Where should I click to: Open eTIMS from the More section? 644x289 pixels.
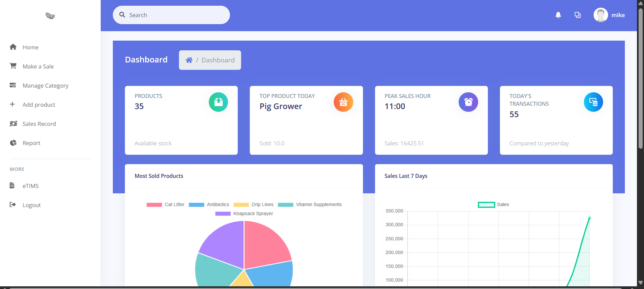(x=31, y=186)
